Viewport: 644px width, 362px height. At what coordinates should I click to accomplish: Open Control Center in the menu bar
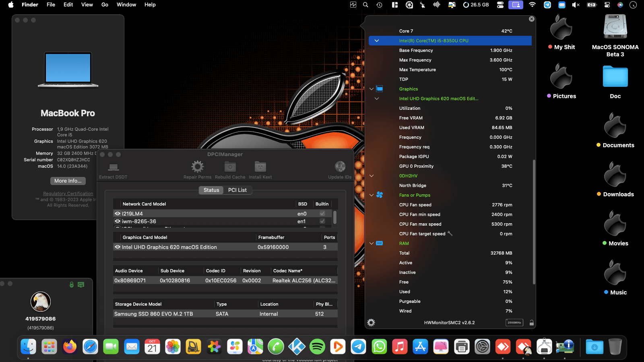point(607,5)
